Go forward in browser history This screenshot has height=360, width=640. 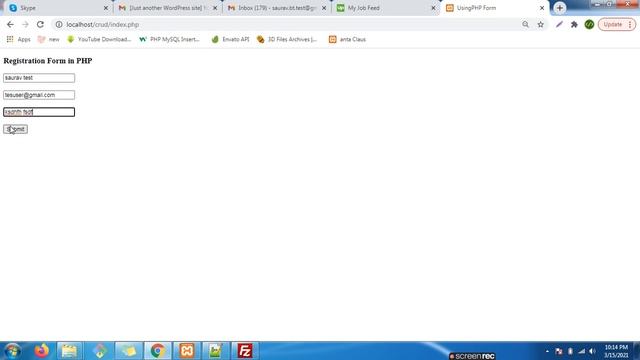[25, 24]
